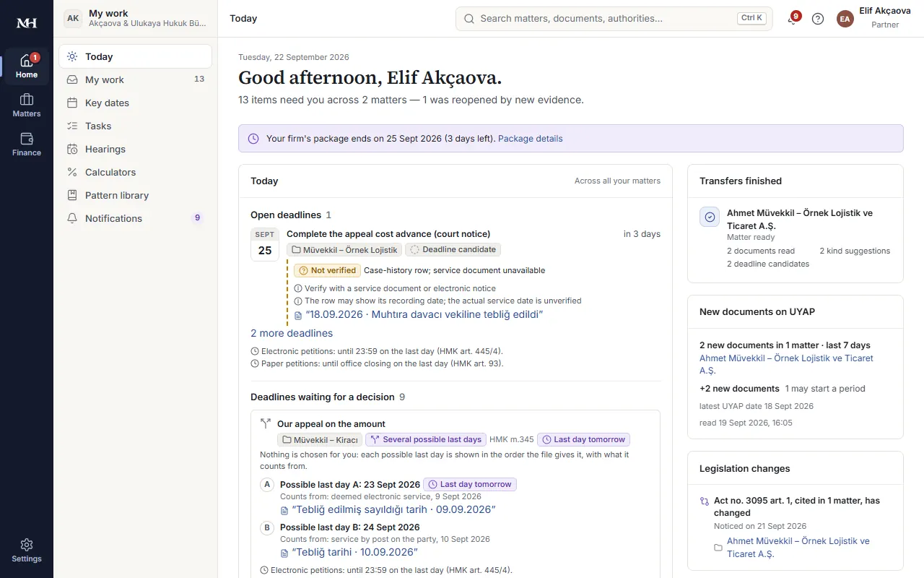Go to Home in the left rail
The height and width of the screenshot is (578, 924).
pyautogui.click(x=27, y=66)
